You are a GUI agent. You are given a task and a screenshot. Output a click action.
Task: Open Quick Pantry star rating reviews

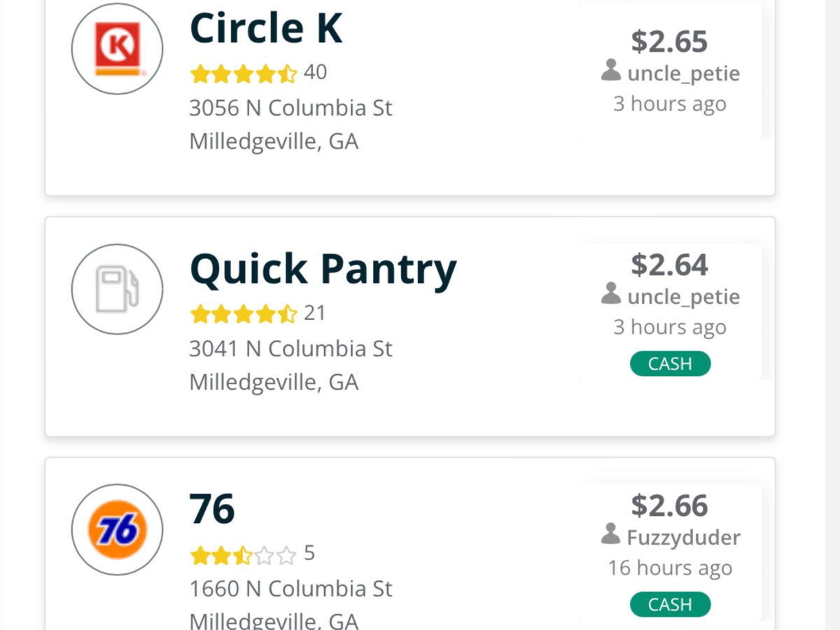[x=244, y=314]
